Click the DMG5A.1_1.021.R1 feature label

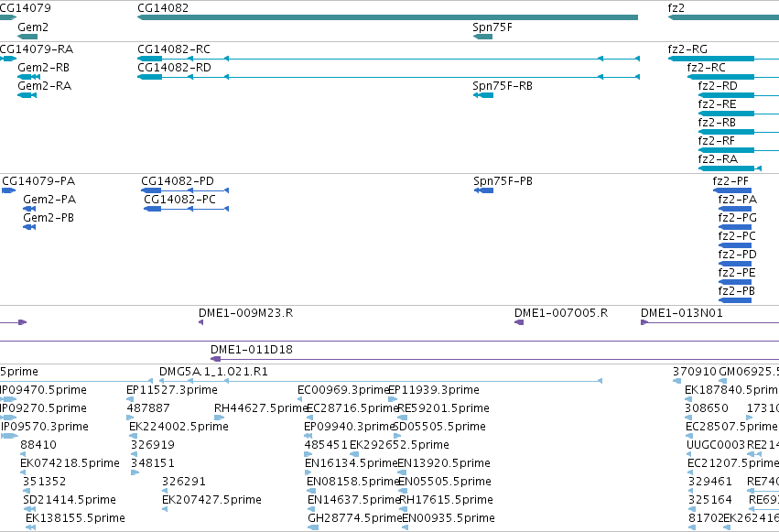click(213, 372)
